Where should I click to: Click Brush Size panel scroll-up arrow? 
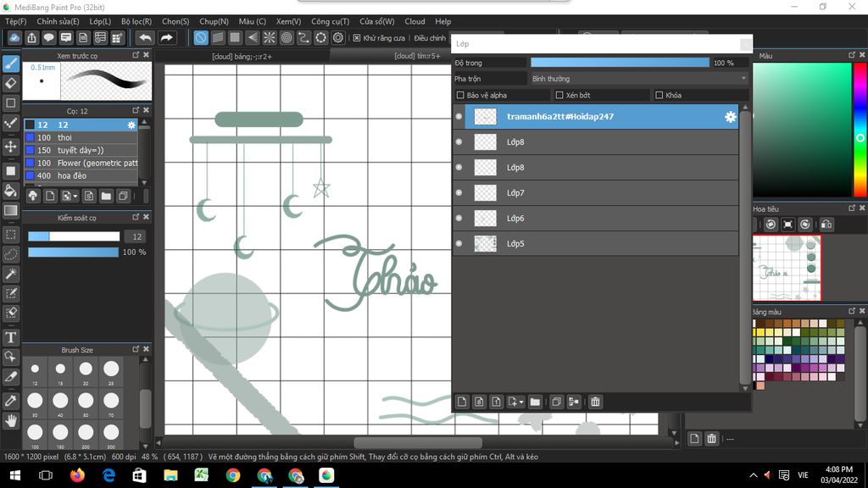point(145,359)
